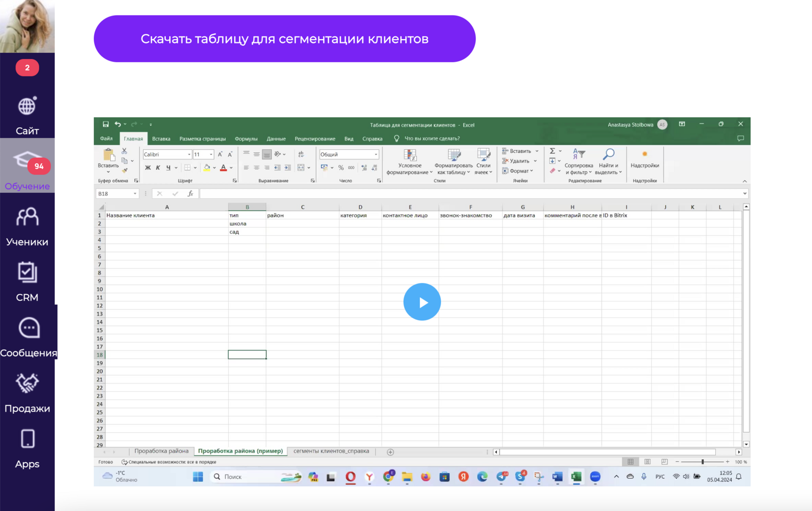Click the AutoSum sigma icon

point(552,151)
